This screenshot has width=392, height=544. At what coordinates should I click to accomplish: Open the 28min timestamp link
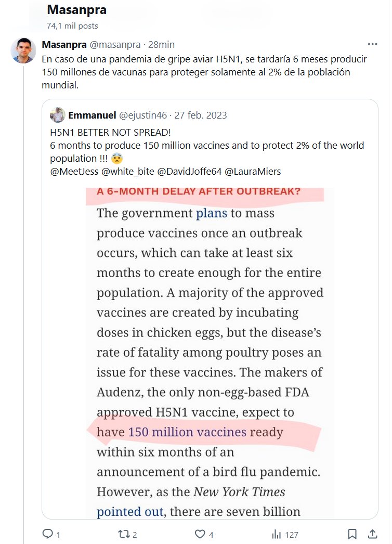tap(161, 44)
